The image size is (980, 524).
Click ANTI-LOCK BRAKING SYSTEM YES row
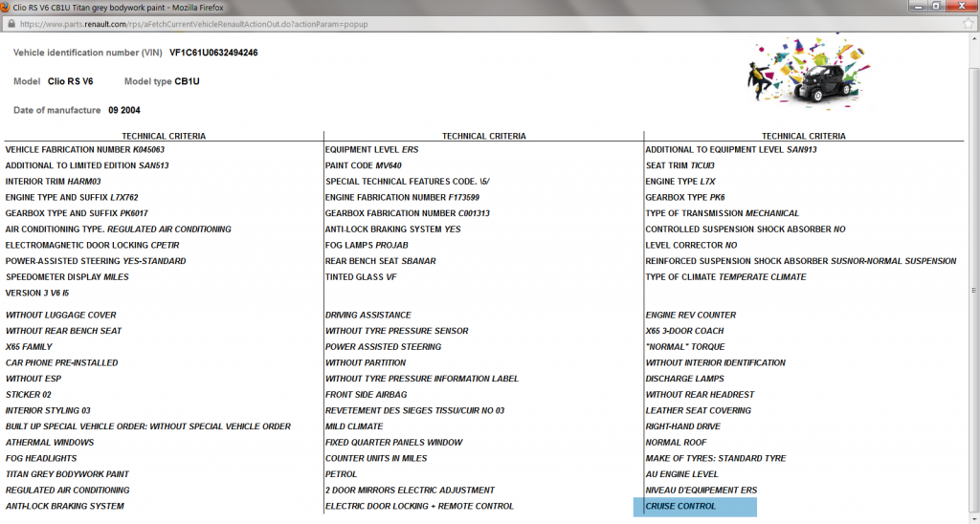coord(393,229)
